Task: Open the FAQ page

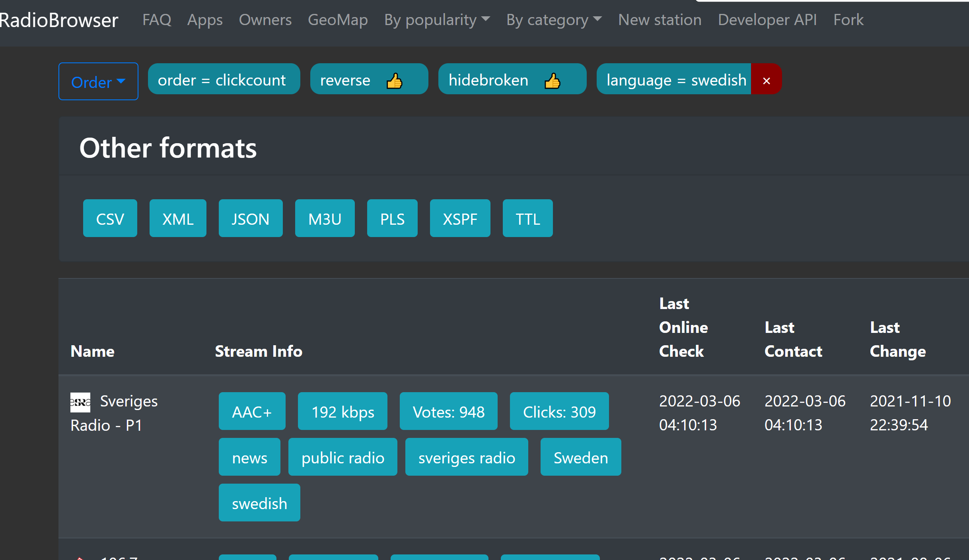Action: (x=157, y=20)
